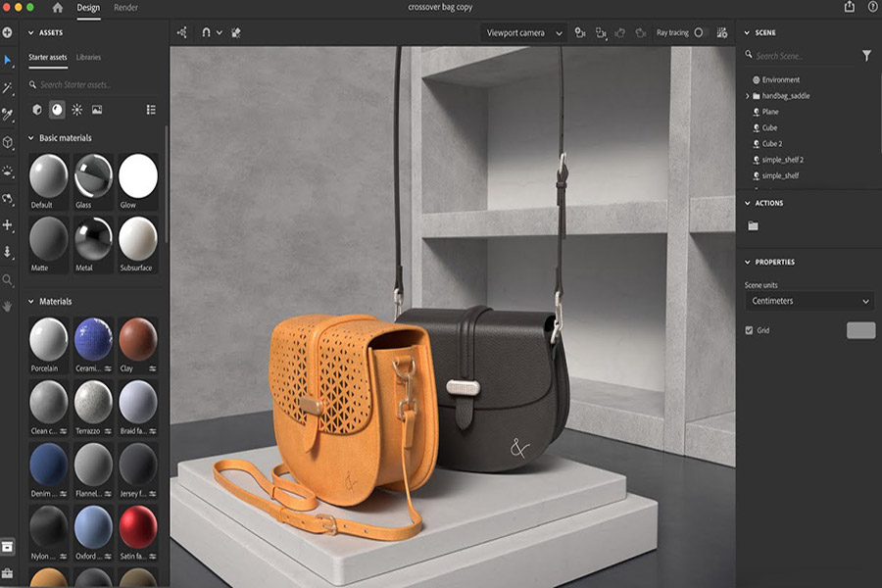Apply the Porcelain material

click(48, 345)
